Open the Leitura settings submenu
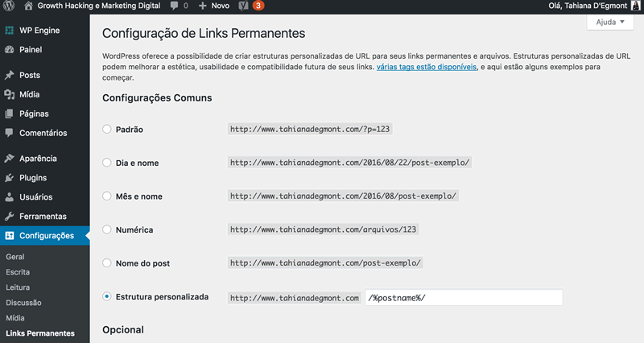The image size is (644, 343). pos(18,287)
